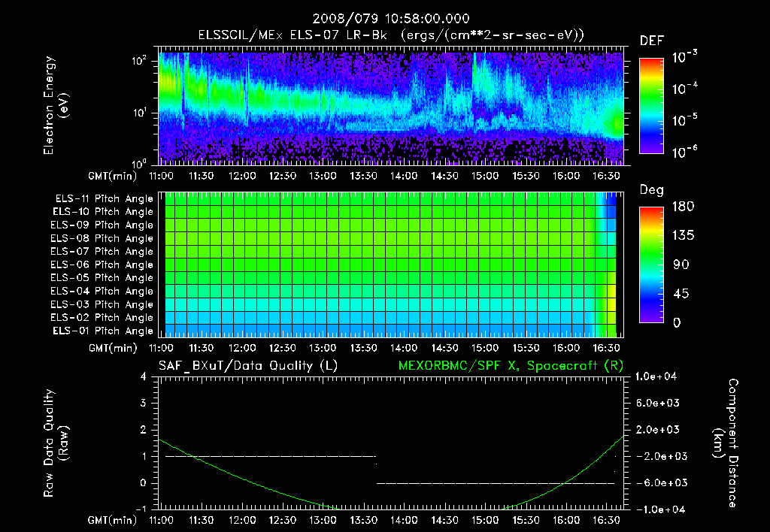Click the 16:00 tick label under the bottom plot

(566, 520)
